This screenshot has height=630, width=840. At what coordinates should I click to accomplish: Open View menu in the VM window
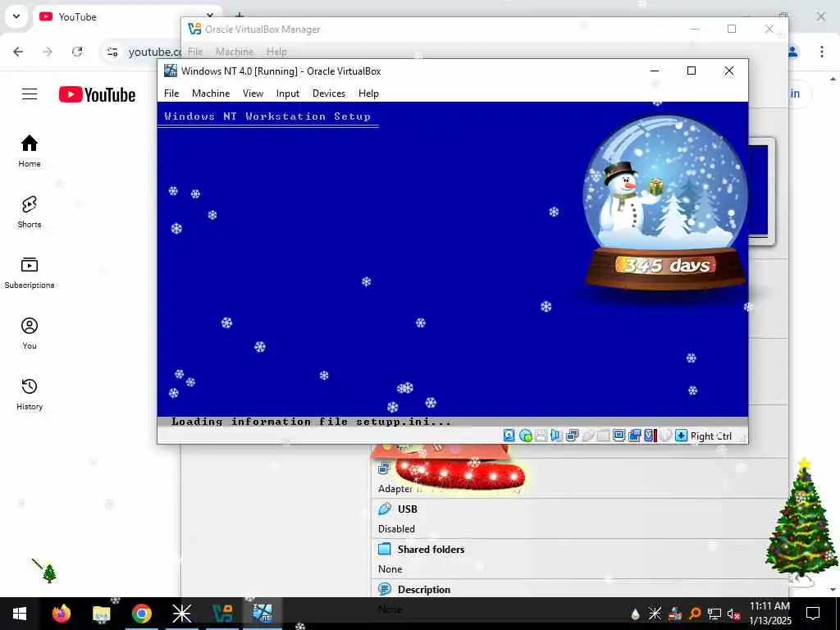[x=253, y=94]
